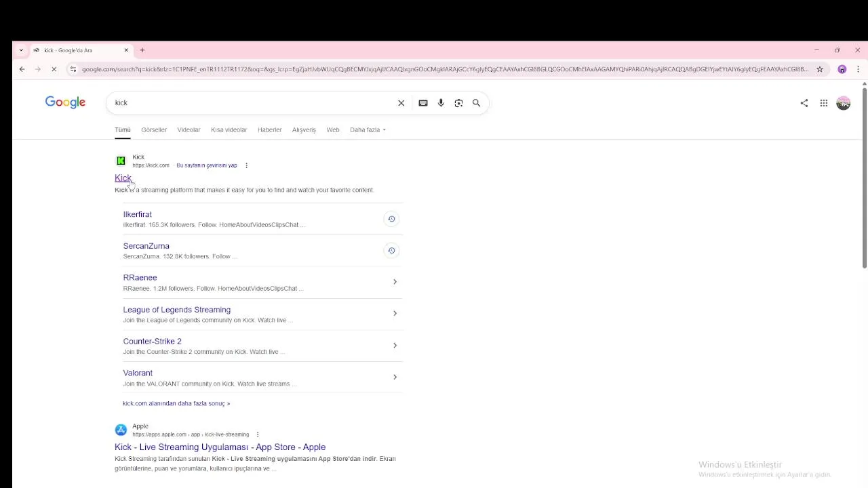Click 'Bu sayfanın çevirisini yap' link
Viewport: 868px width, 488px height.
pos(207,165)
